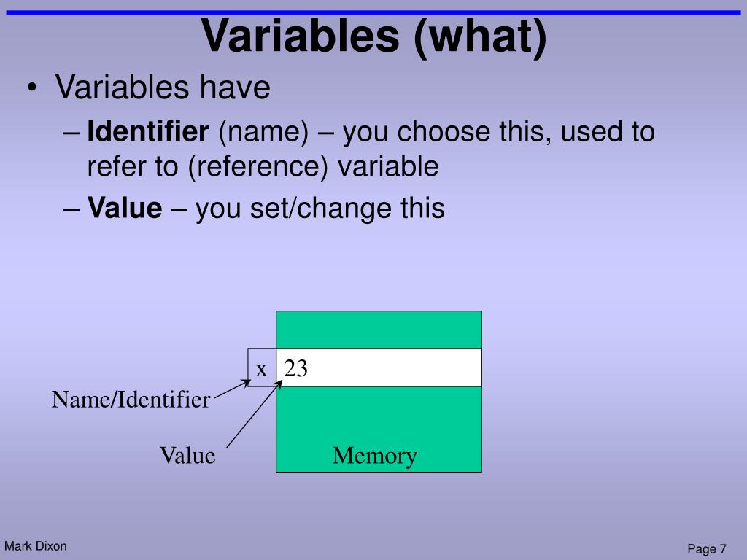Click the "Page 7" footer number

pyautogui.click(x=706, y=549)
